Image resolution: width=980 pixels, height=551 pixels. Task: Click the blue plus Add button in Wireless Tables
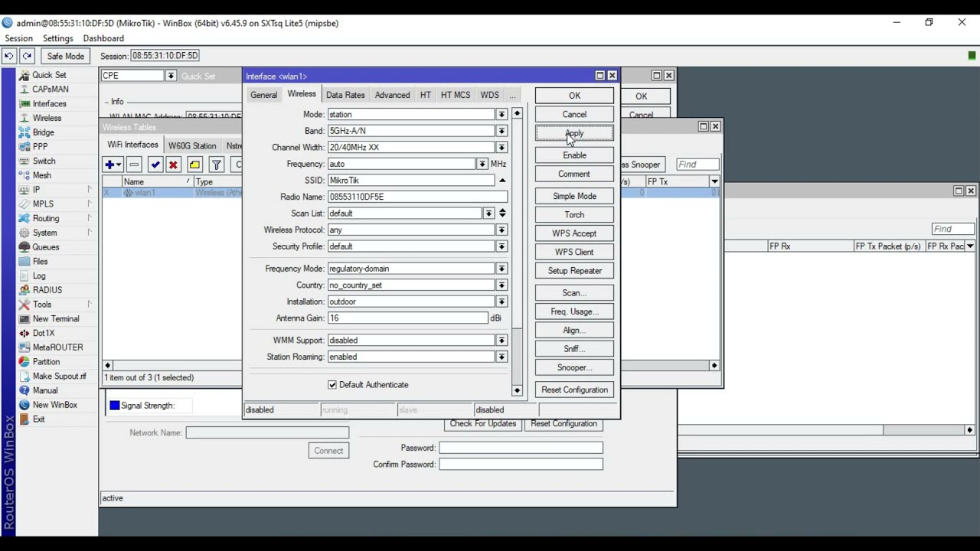(x=113, y=165)
